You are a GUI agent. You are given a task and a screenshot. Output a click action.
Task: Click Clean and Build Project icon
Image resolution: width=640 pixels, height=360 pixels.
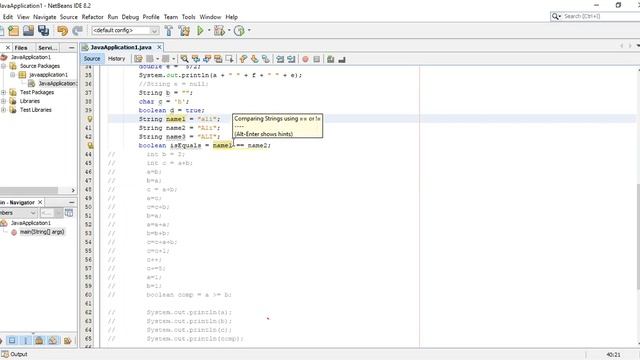(184, 31)
